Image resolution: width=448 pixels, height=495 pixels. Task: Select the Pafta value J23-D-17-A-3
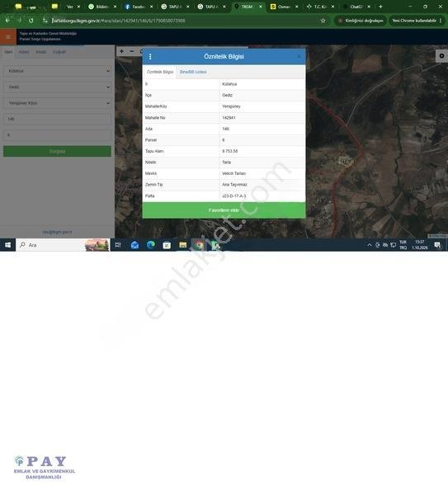point(234,196)
